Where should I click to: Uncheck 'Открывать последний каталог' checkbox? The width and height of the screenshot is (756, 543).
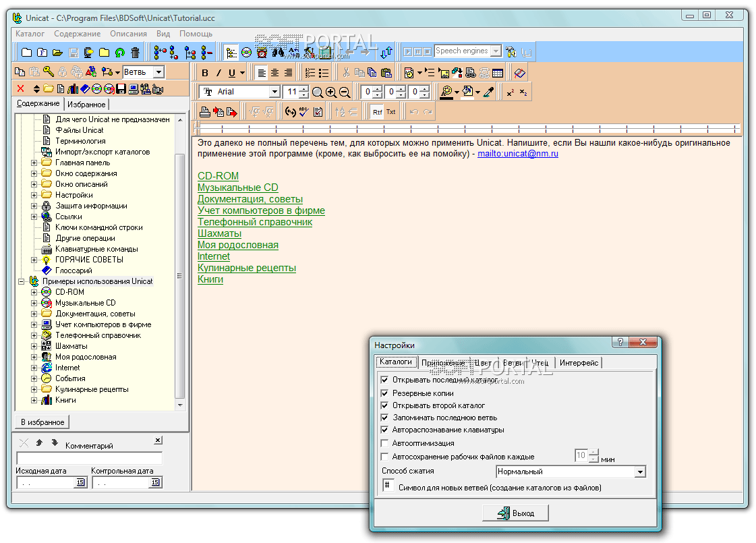pyautogui.click(x=384, y=380)
